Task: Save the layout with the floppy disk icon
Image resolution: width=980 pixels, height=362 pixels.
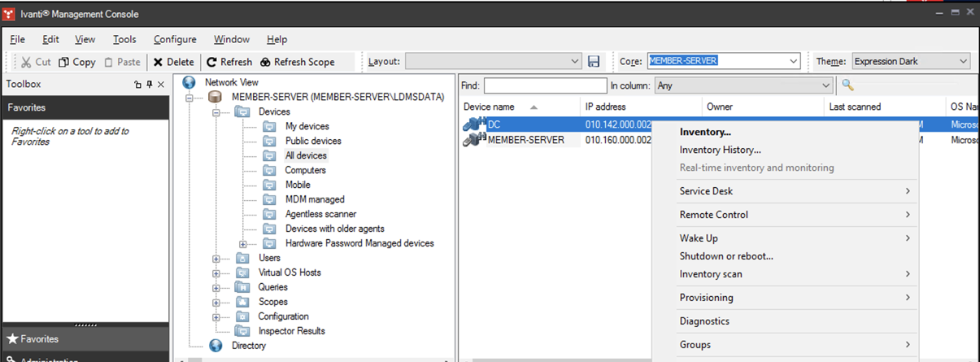Action: click(594, 62)
